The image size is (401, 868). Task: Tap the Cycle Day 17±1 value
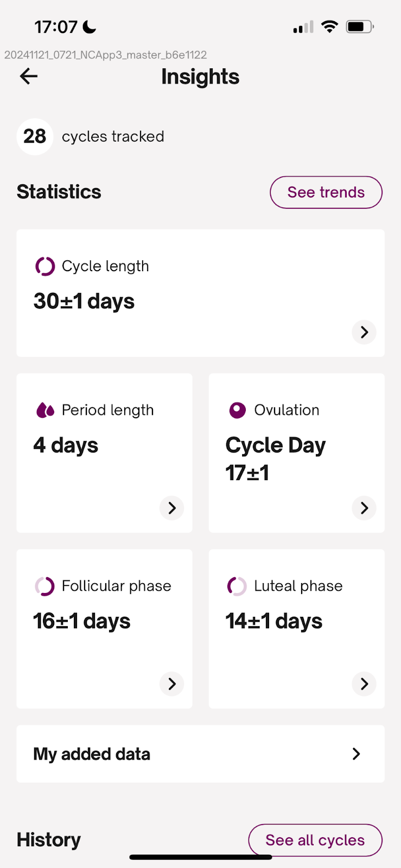pos(275,459)
